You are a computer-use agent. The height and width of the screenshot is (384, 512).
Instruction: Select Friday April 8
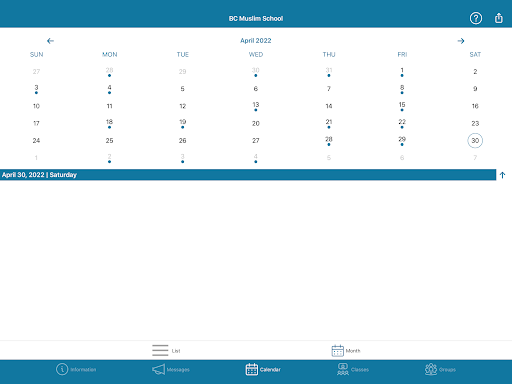402,89
